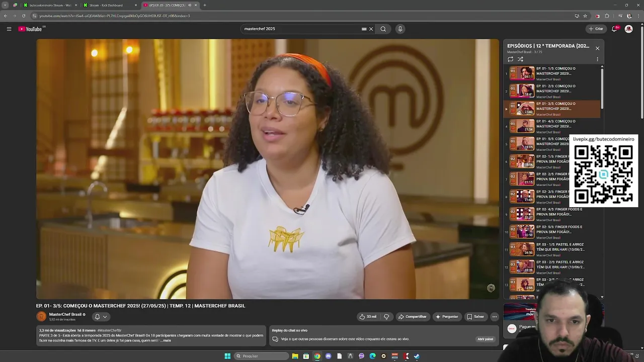Open the playlist title Episódios 12ª Temporada
The width and height of the screenshot is (644, 362).
pyautogui.click(x=548, y=46)
